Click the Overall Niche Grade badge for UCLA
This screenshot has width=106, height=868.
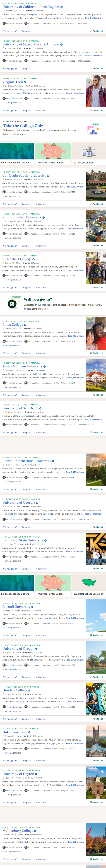point(4,23)
